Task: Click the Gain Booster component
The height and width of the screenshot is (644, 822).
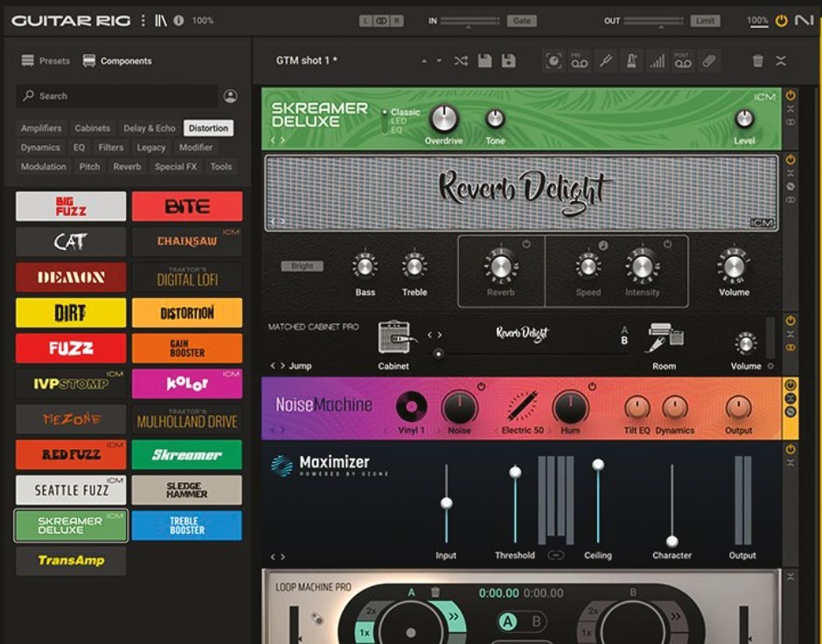Action: tap(187, 348)
